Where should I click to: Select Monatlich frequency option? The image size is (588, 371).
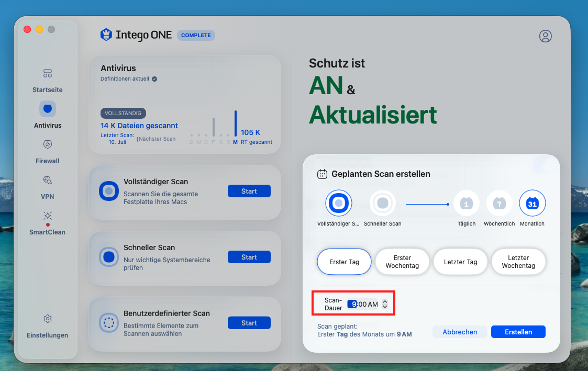(532, 203)
